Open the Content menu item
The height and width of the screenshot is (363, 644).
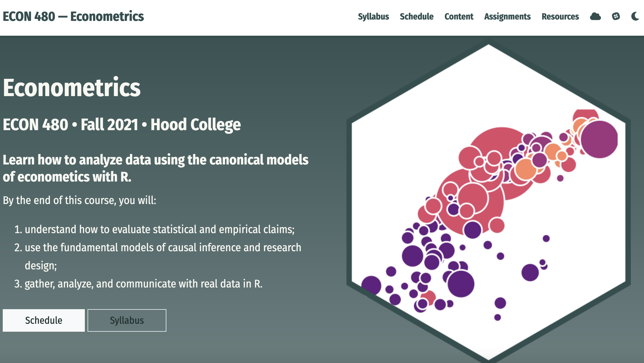(459, 16)
